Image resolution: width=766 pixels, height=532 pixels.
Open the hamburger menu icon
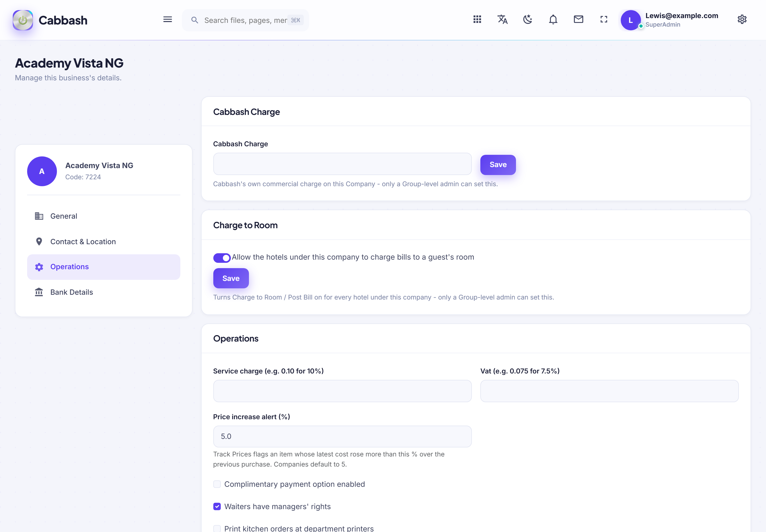[168, 20]
